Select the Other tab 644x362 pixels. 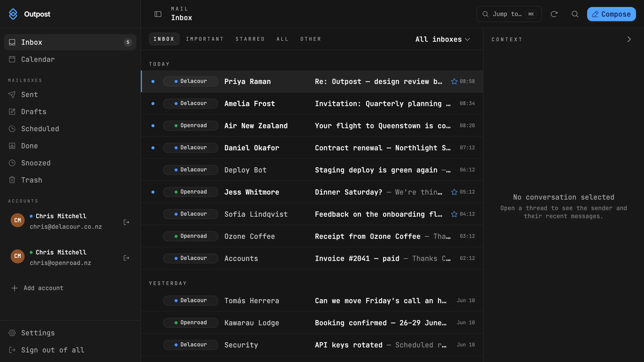pyautogui.click(x=311, y=39)
